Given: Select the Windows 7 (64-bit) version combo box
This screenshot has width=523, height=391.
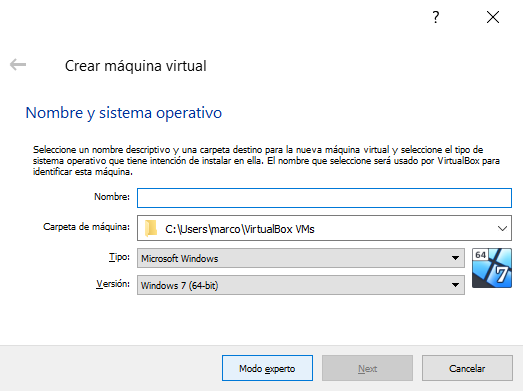Looking at the screenshot, I should (301, 285).
